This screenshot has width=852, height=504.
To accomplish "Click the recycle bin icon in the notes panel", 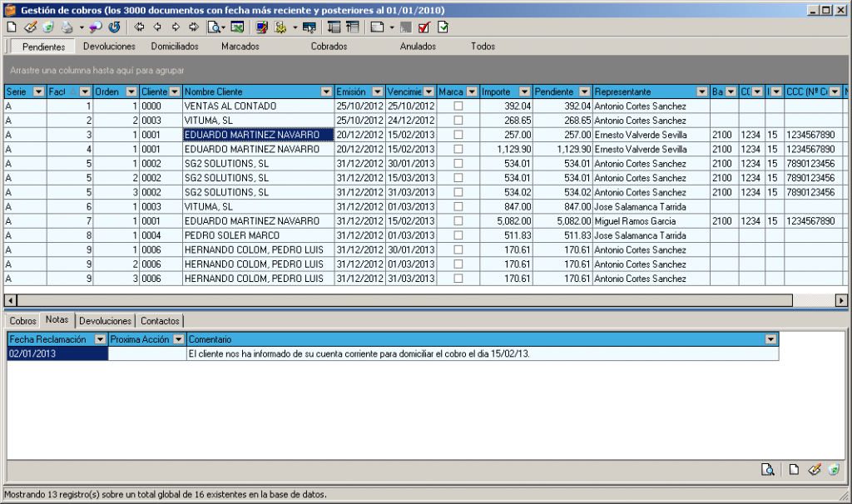I will pos(833,470).
